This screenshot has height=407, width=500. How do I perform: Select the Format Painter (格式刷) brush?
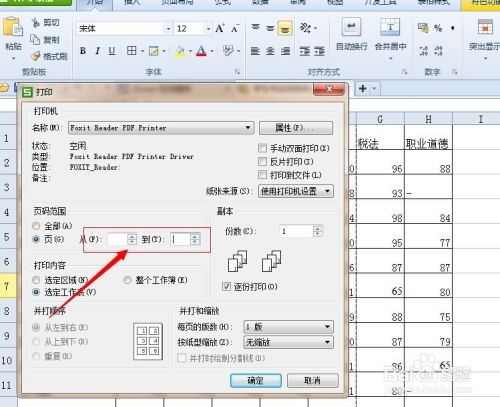coord(36,56)
